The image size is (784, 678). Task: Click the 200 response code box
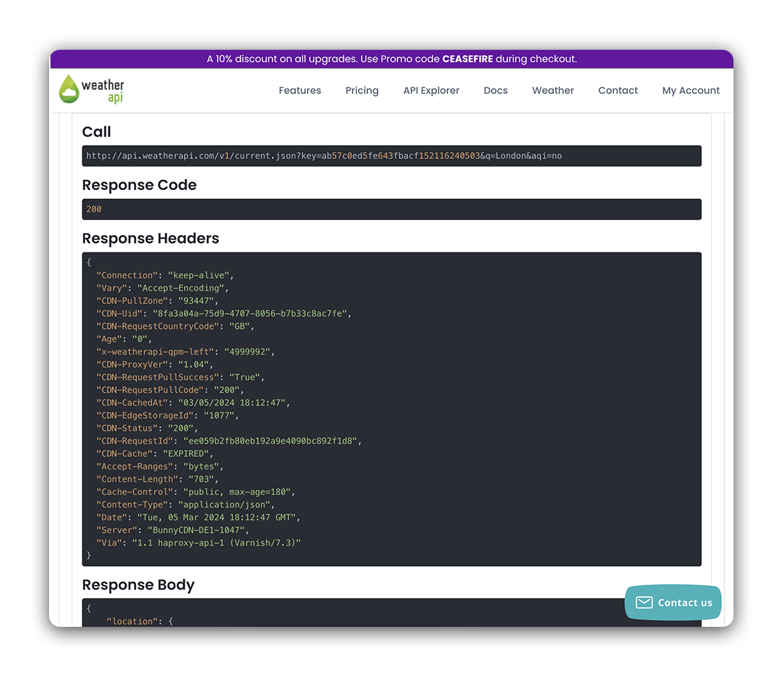391,209
